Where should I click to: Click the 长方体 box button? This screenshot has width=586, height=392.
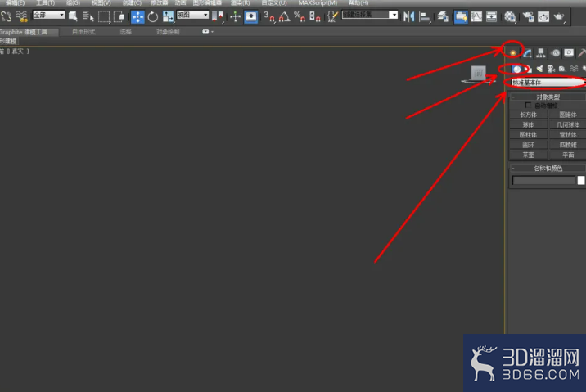click(529, 115)
